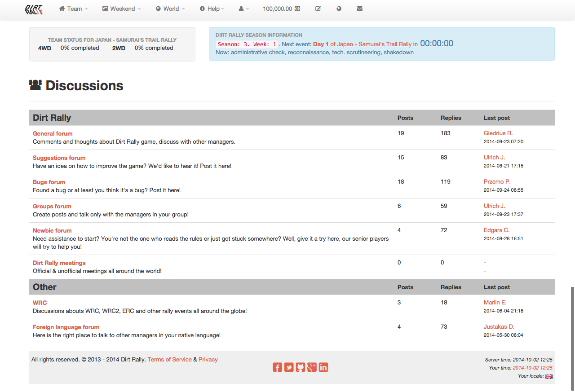This screenshot has height=392, width=575.
Task: Click the 100,000.00 money balance
Action: click(282, 9)
